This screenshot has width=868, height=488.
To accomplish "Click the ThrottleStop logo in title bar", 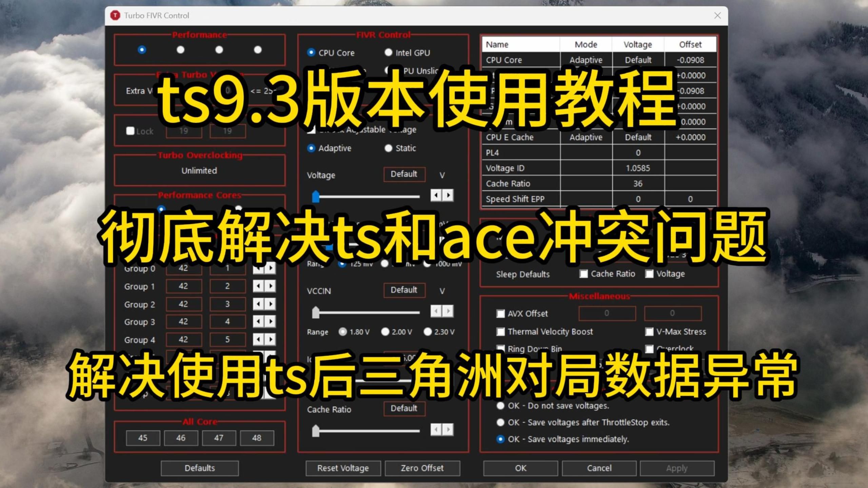I will [115, 15].
